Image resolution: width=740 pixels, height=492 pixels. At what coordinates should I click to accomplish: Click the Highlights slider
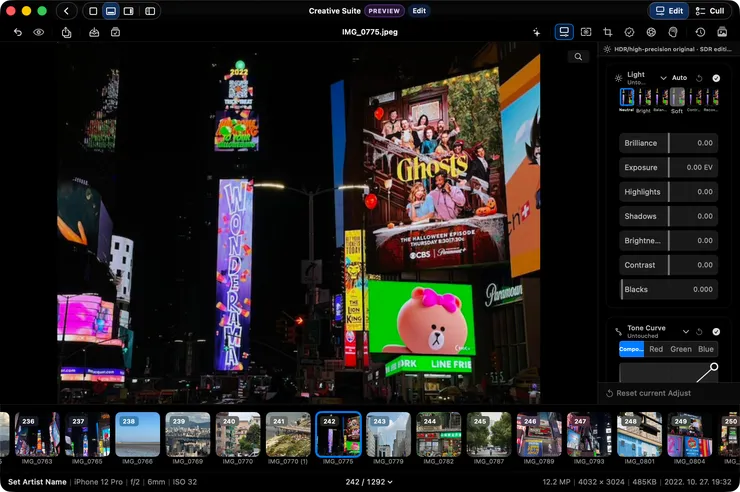[668, 192]
